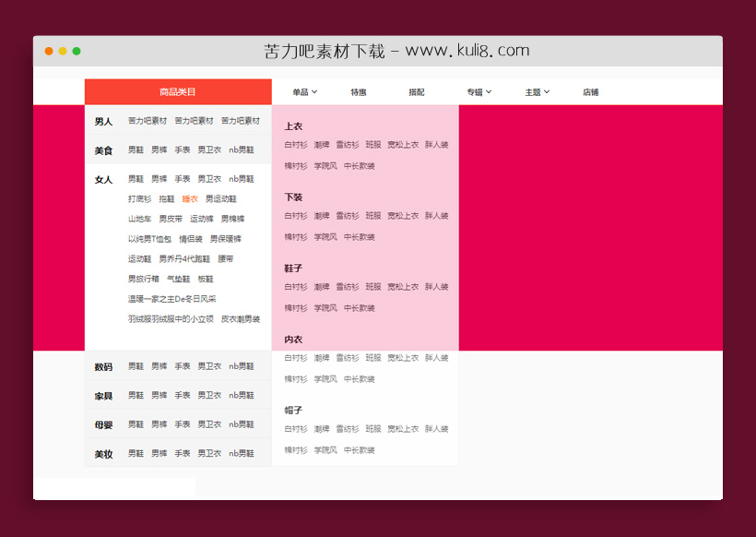Open the 主题 dropdown menu
Viewport: 756px width, 537px height.
point(537,91)
